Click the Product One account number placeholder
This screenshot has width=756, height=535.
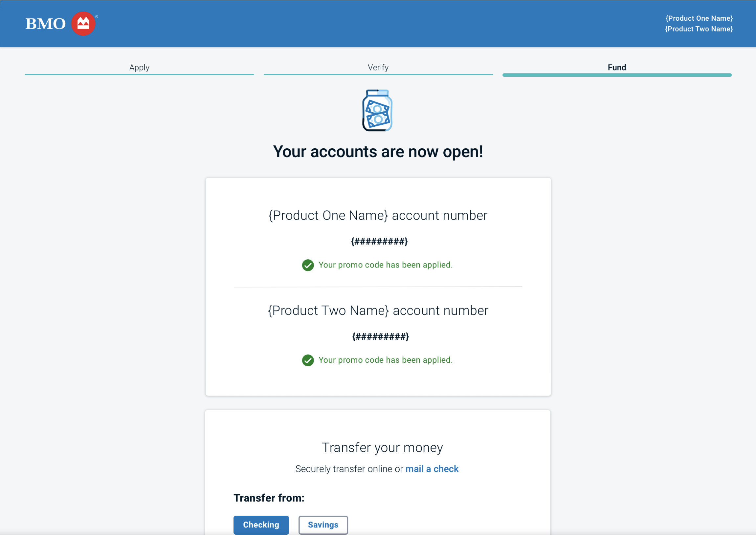point(379,241)
